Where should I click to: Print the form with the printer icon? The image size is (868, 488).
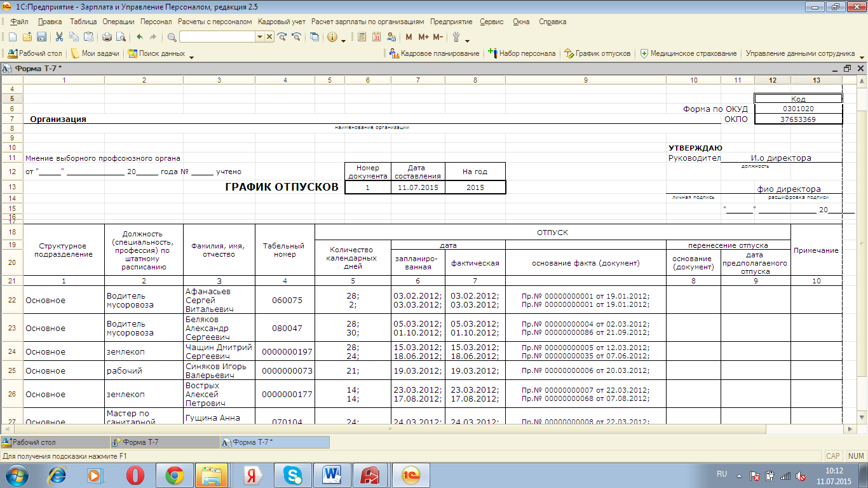(x=107, y=37)
